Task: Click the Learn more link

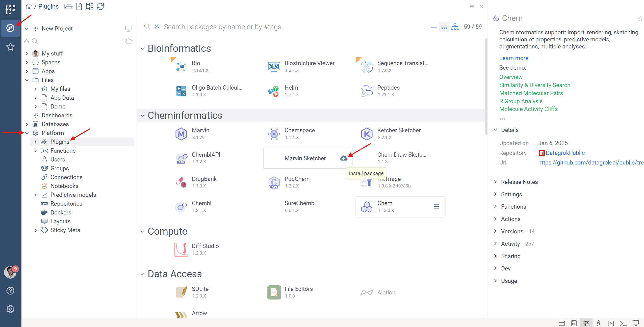Action: (x=513, y=58)
